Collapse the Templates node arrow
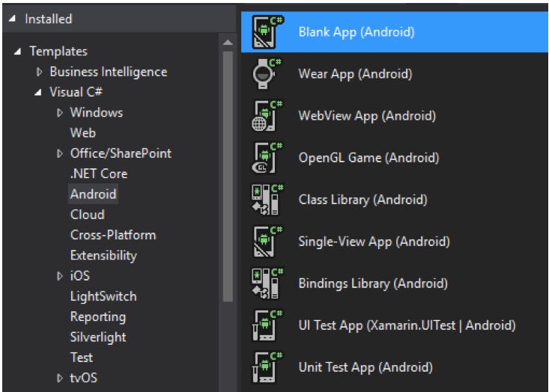 click(x=17, y=52)
